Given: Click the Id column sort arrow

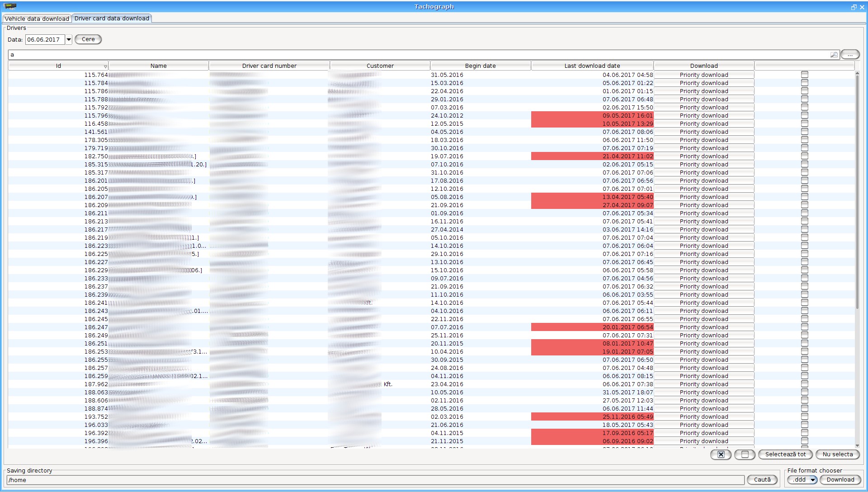Looking at the screenshot, I should (105, 66).
